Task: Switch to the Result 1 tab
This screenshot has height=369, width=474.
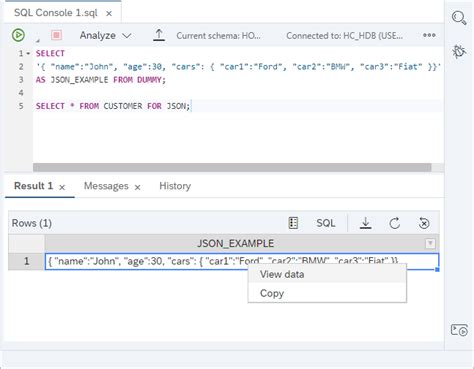Action: pyautogui.click(x=33, y=186)
